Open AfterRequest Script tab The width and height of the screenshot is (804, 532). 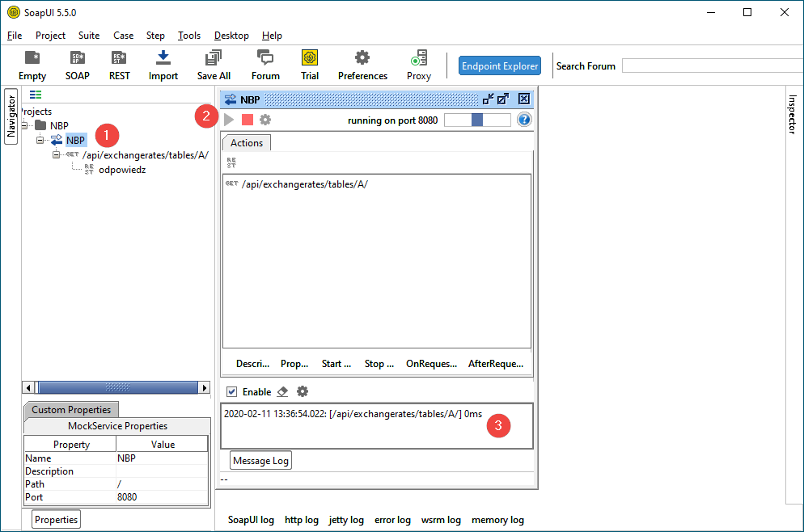tap(495, 363)
